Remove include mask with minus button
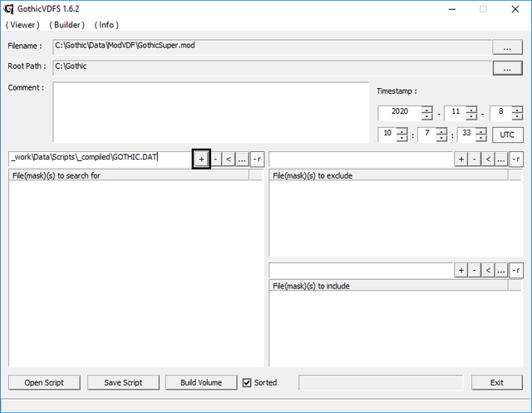 475,270
